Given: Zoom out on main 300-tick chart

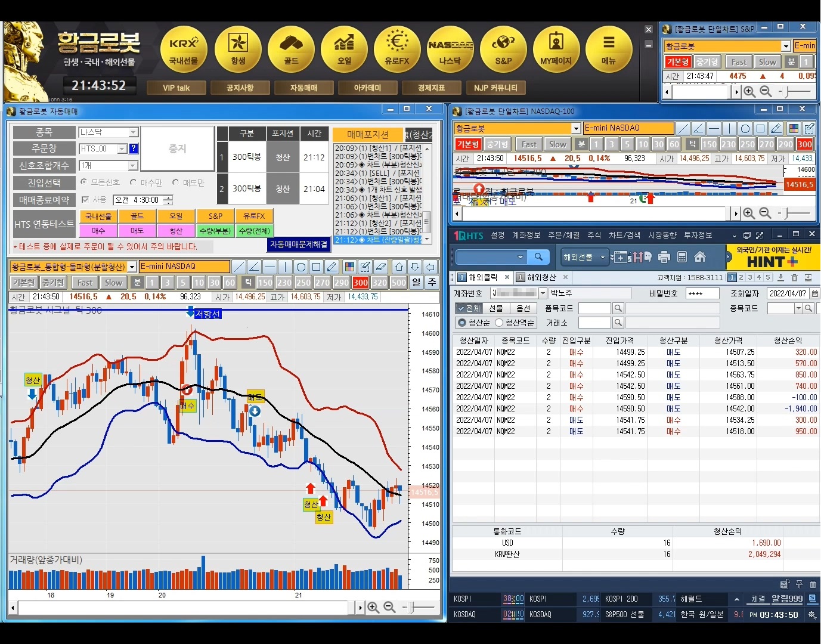Looking at the screenshot, I should pos(389,607).
